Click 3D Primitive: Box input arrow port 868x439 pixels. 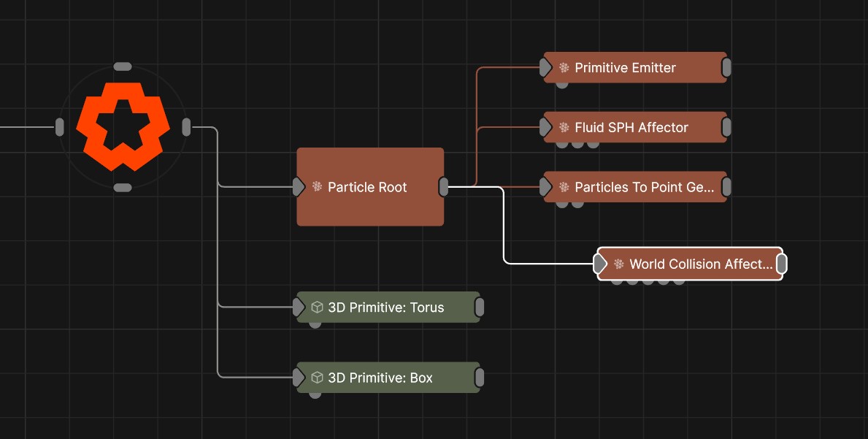point(299,378)
